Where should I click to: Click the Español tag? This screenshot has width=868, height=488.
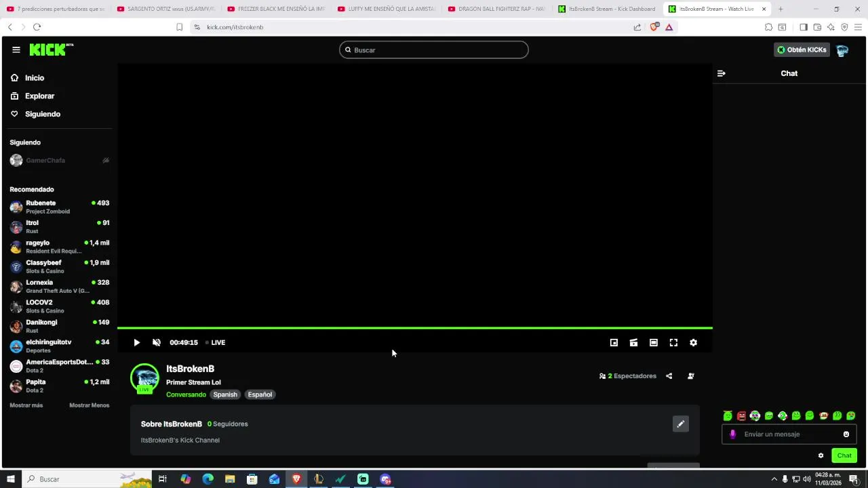click(260, 394)
